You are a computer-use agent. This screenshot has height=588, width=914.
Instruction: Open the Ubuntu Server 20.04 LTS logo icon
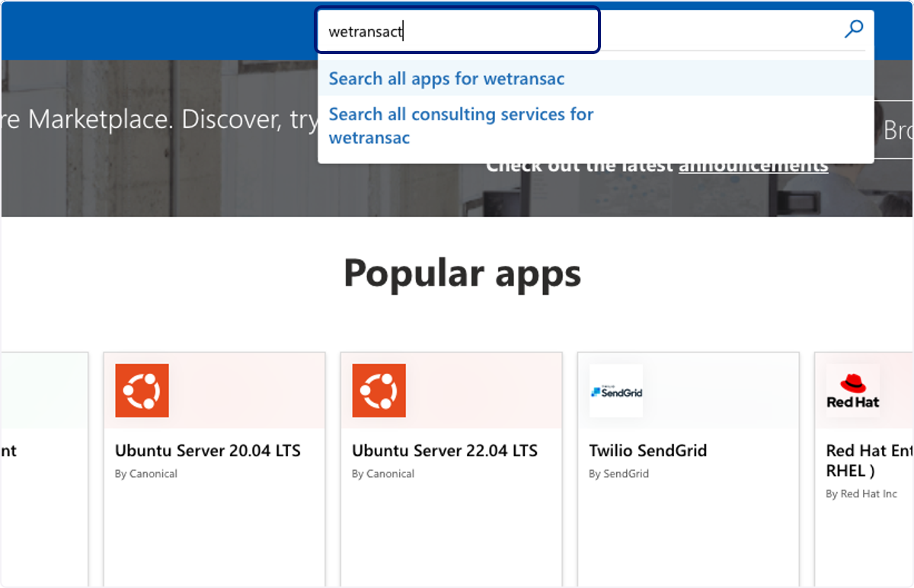pos(142,391)
